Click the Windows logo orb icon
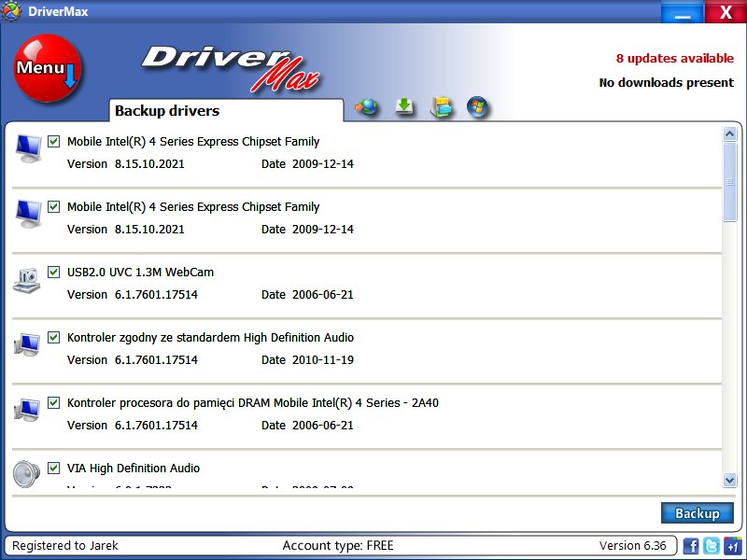The height and width of the screenshot is (560, 747). click(477, 106)
